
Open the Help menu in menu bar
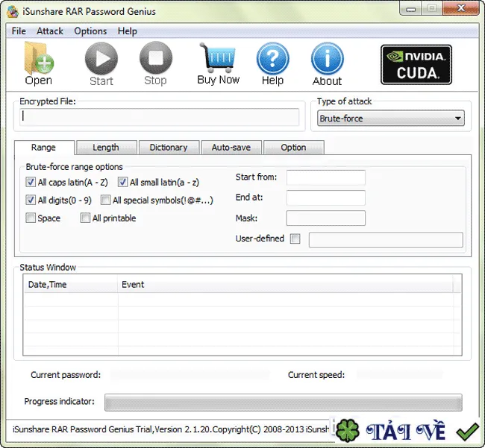pyautogui.click(x=127, y=31)
